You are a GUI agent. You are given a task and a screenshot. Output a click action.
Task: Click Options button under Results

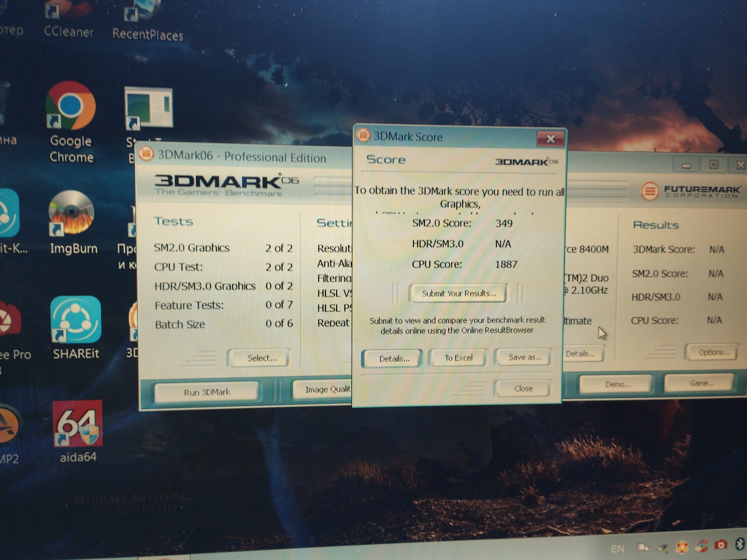coord(713,352)
